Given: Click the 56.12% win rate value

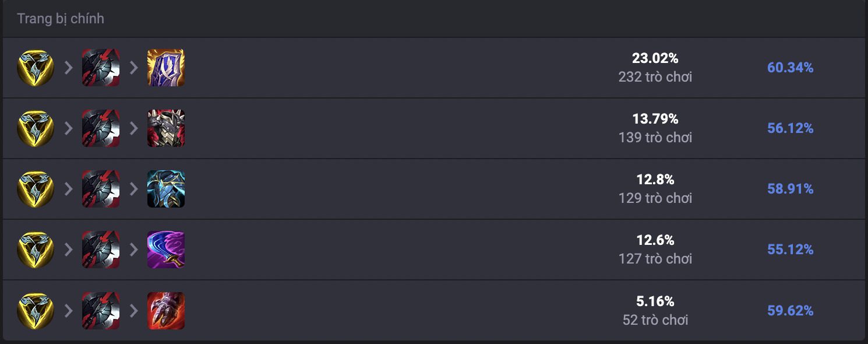Looking at the screenshot, I should pos(790,128).
